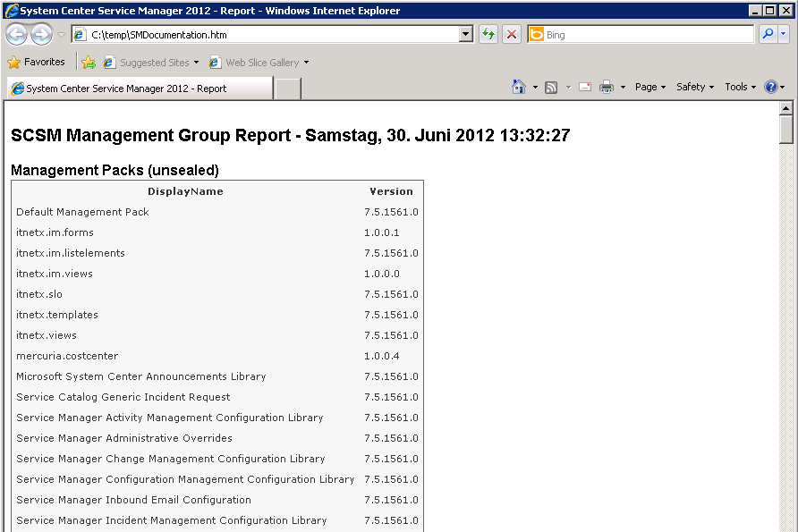
Task: Click the empty new tab button
Action: tap(287, 89)
